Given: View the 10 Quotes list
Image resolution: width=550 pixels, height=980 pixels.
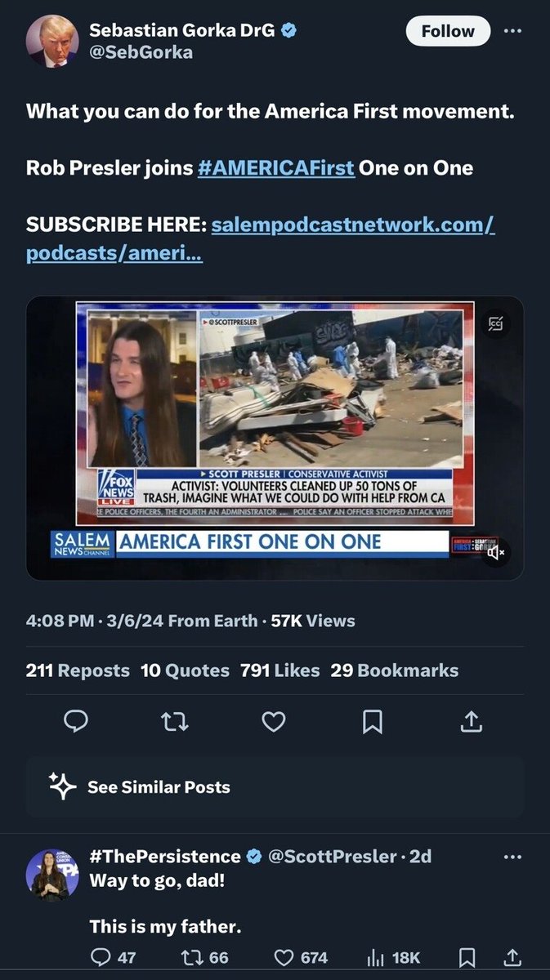Looking at the screenshot, I should click(x=185, y=670).
